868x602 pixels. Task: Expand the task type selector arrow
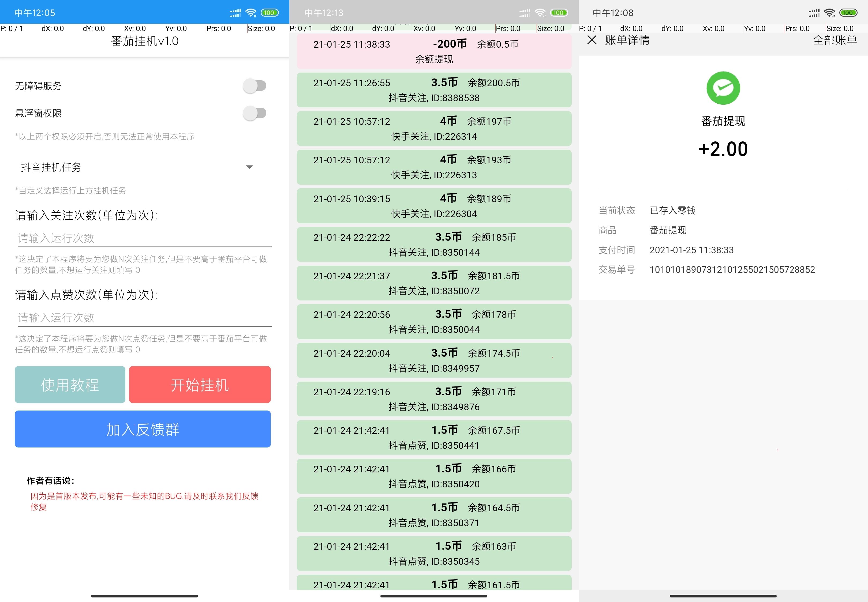(x=249, y=167)
